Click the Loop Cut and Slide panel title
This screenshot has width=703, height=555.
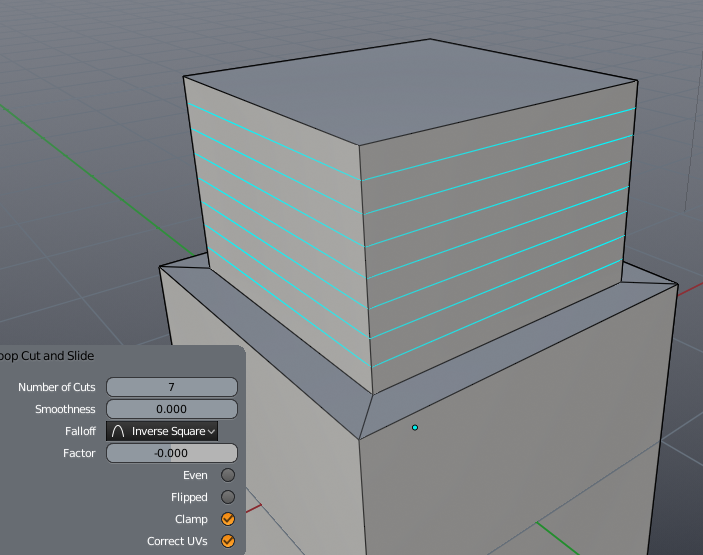click(47, 356)
